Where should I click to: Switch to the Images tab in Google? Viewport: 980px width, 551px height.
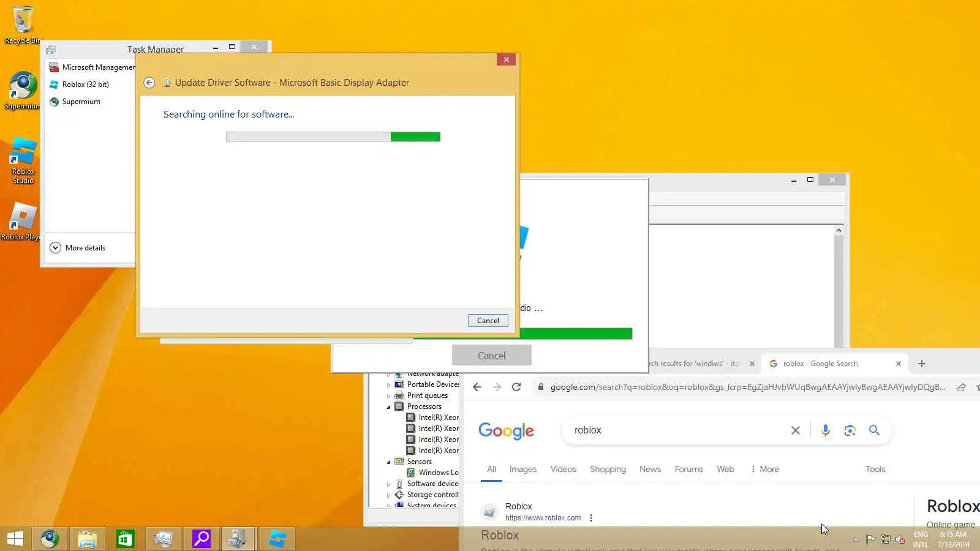523,470
